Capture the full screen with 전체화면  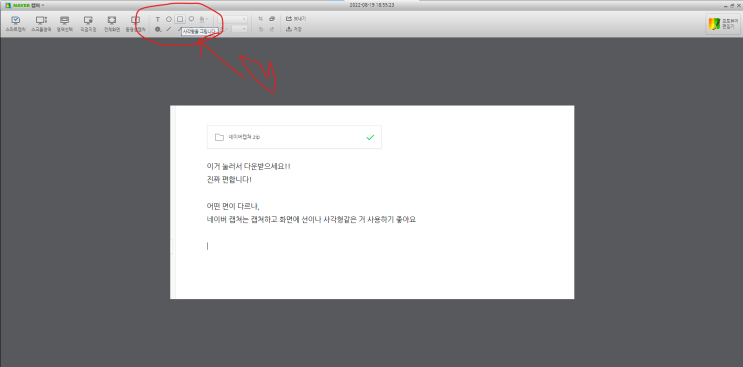[112, 24]
